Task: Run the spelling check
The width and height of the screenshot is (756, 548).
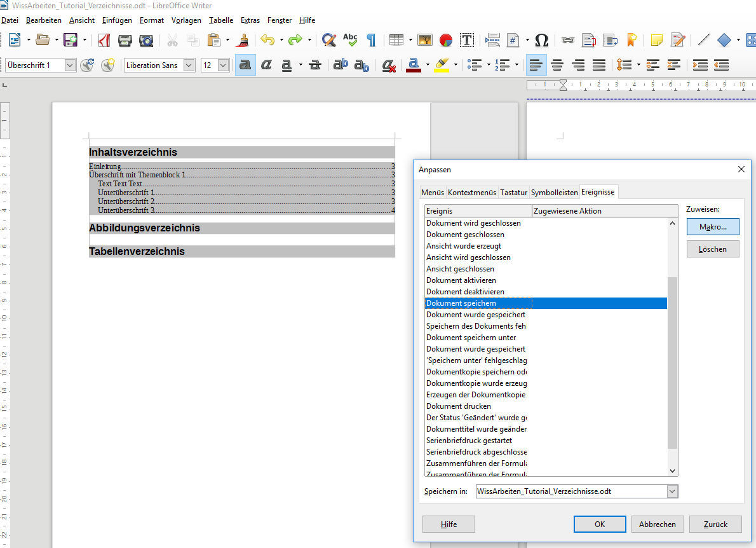Action: tap(350, 40)
